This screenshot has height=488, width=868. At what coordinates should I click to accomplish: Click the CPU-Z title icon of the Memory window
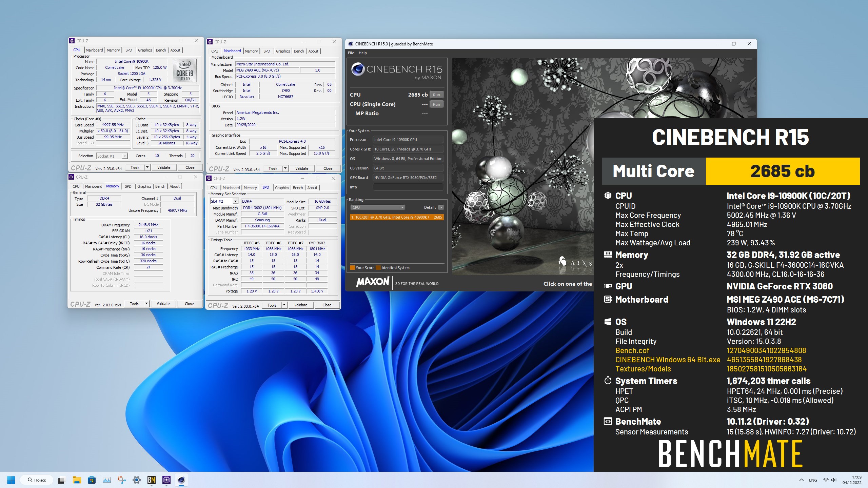(71, 177)
